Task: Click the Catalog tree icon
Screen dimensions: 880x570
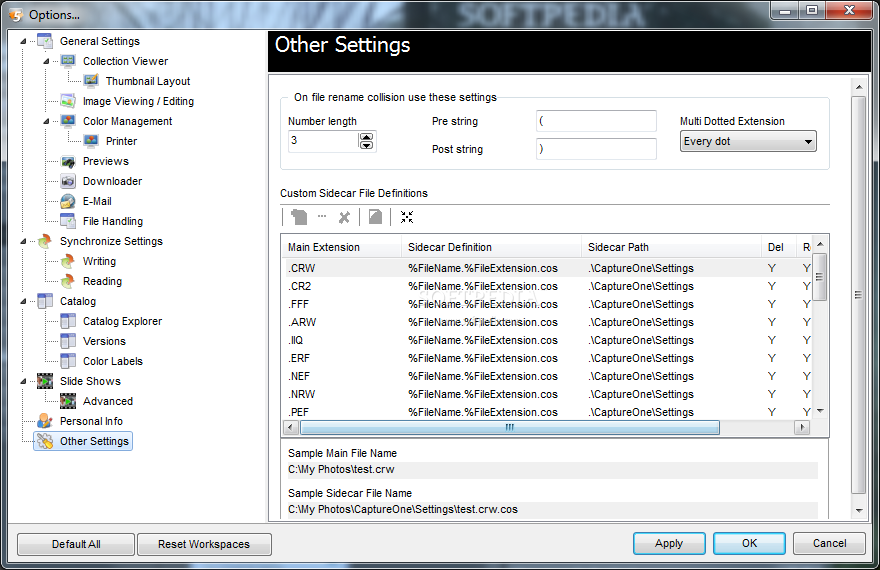Action: point(45,301)
